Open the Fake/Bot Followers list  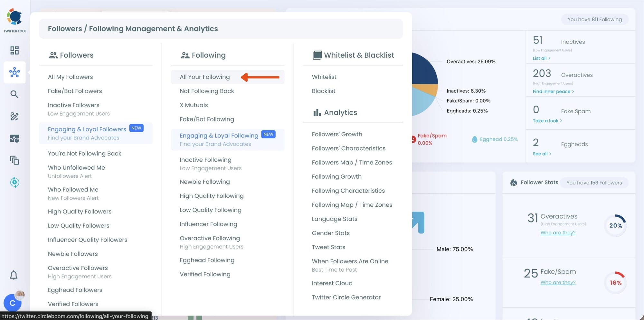(75, 91)
